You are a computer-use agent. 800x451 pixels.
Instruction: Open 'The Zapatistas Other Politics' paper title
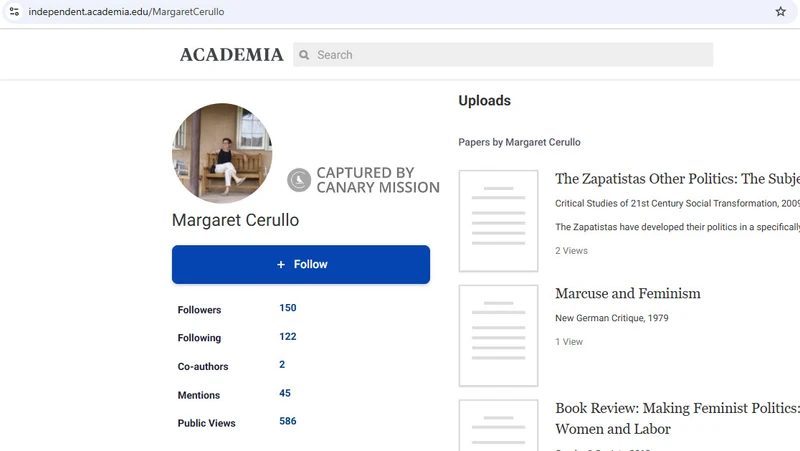[x=678, y=179]
